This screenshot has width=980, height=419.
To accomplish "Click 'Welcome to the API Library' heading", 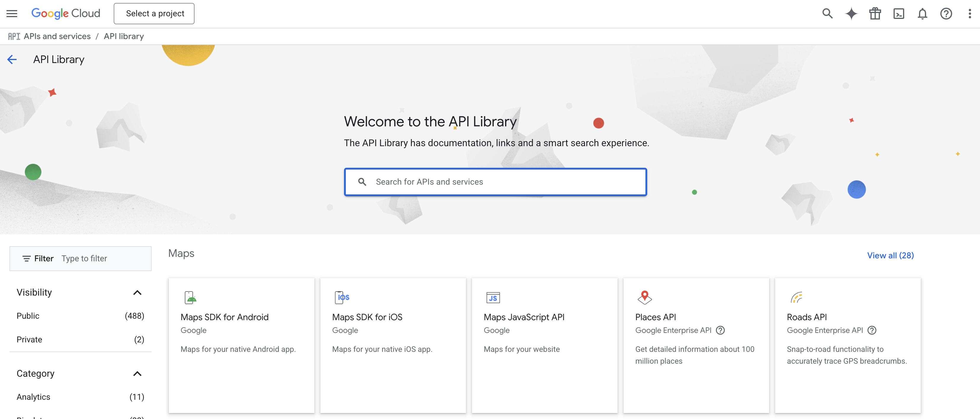I will (430, 122).
